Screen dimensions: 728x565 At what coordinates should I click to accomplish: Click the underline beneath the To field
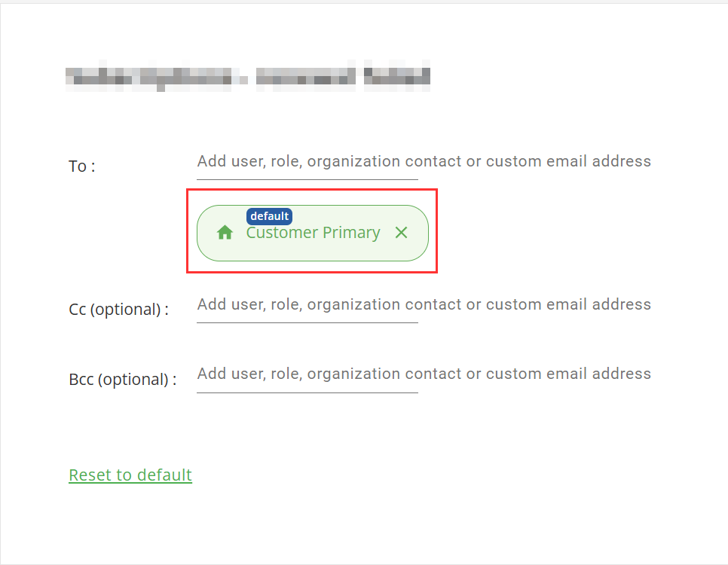(307, 179)
